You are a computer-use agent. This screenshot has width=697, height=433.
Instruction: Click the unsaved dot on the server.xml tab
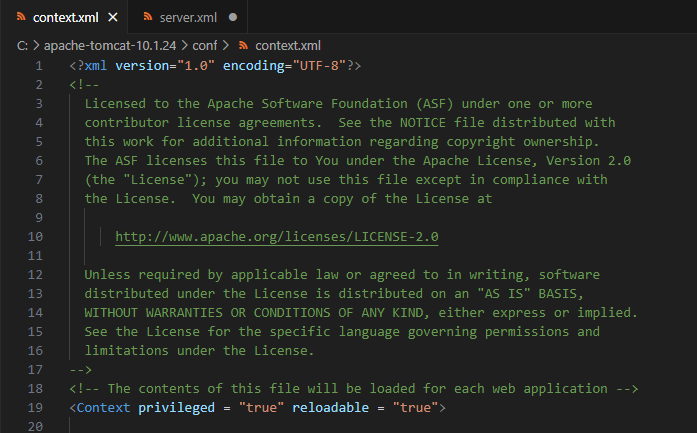click(x=233, y=17)
